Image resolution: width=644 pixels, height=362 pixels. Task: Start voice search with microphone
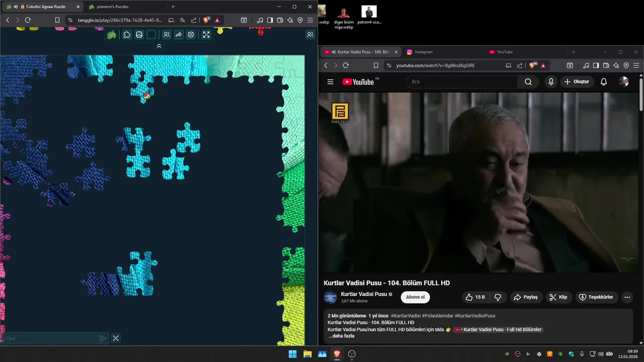(x=551, y=81)
